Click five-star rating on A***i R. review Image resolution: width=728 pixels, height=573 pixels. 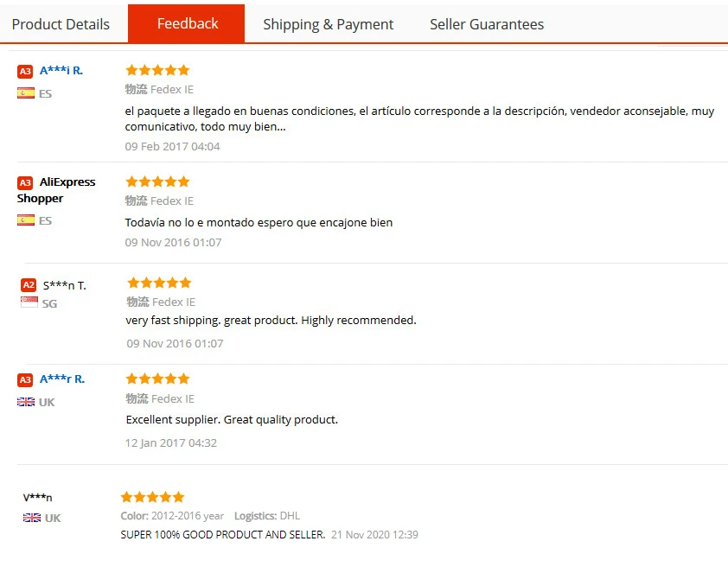[157, 70]
